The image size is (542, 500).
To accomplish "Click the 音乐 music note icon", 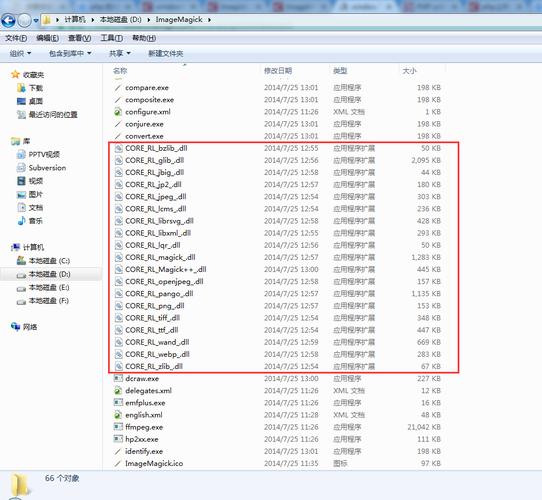I will pos(21,221).
